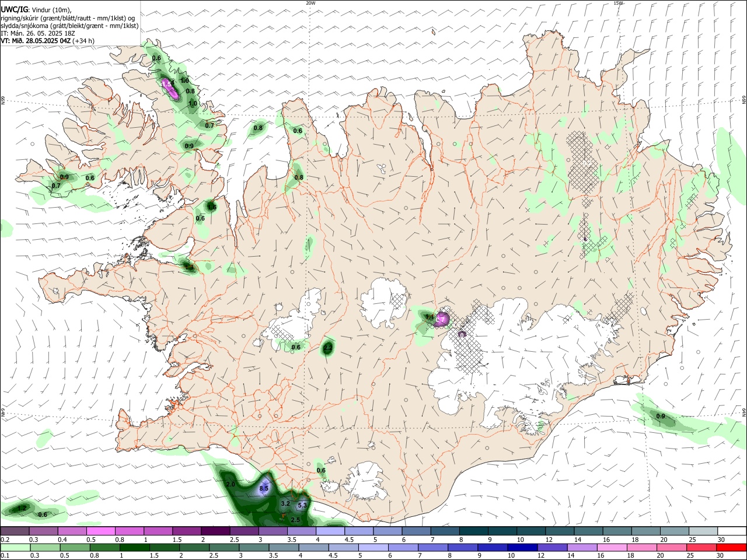Click the deep blue 10–12 swatch in lower legend row
Image resolution: width=747 pixels, height=560 pixels.
(x=522, y=548)
